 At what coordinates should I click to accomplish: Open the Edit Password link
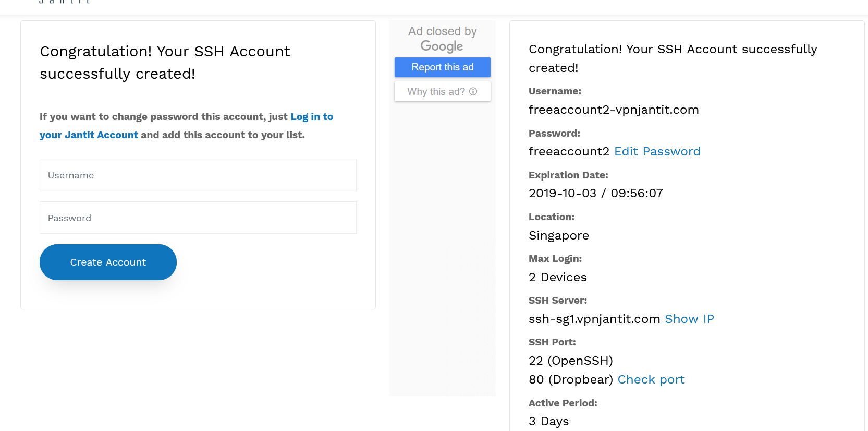[x=657, y=151]
